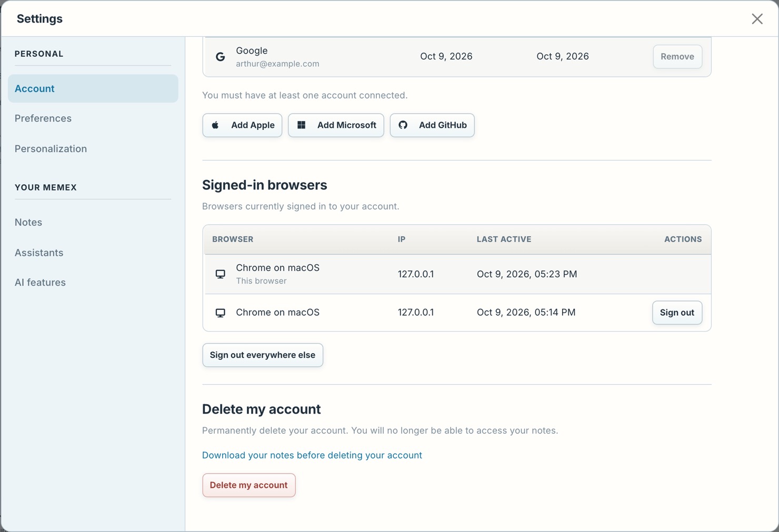Click the Signed-in browsers heading
Viewport: 779px width, 532px height.
pyautogui.click(x=265, y=185)
